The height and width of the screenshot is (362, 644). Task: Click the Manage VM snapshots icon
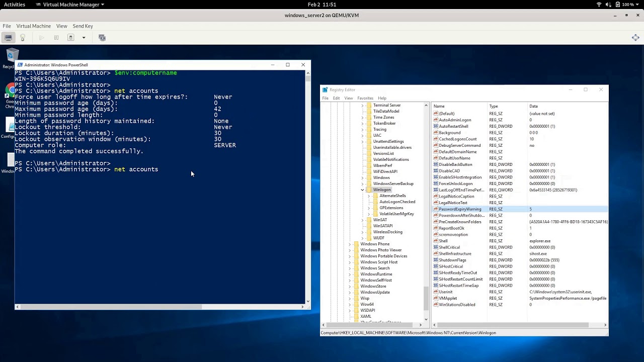pos(102,38)
